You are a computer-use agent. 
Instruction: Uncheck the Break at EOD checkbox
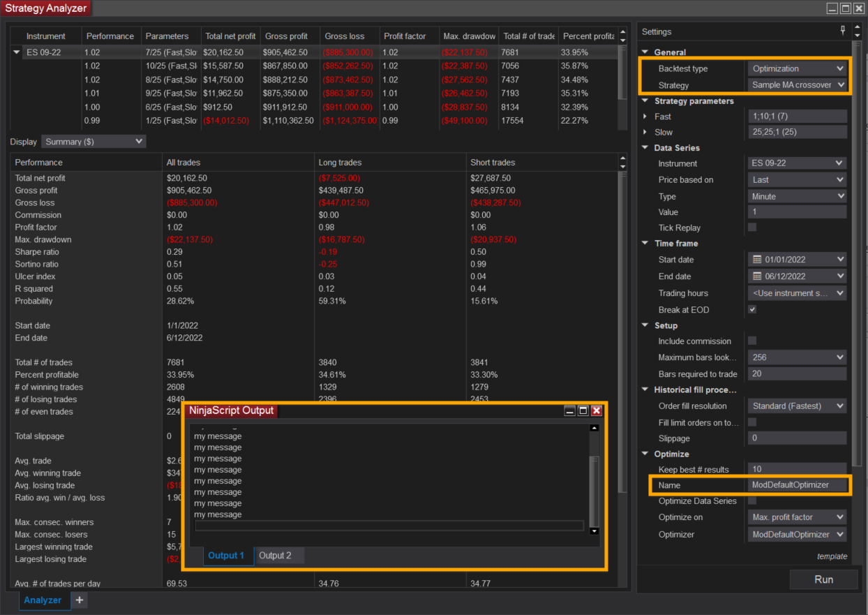tap(752, 309)
